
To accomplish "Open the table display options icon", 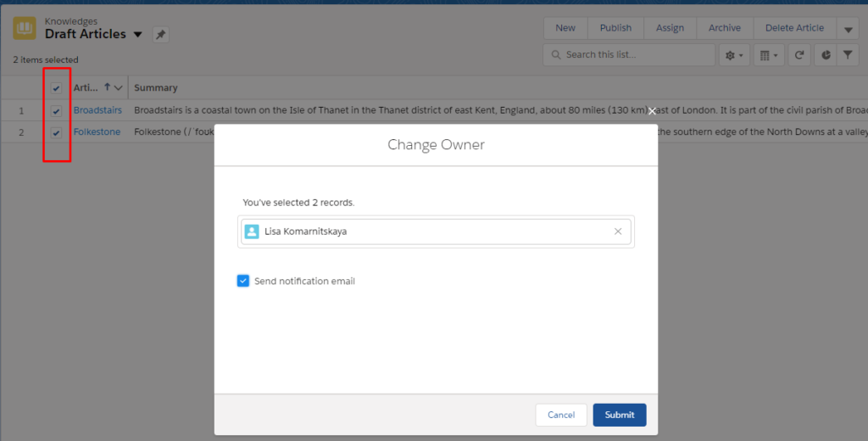I will (x=769, y=55).
